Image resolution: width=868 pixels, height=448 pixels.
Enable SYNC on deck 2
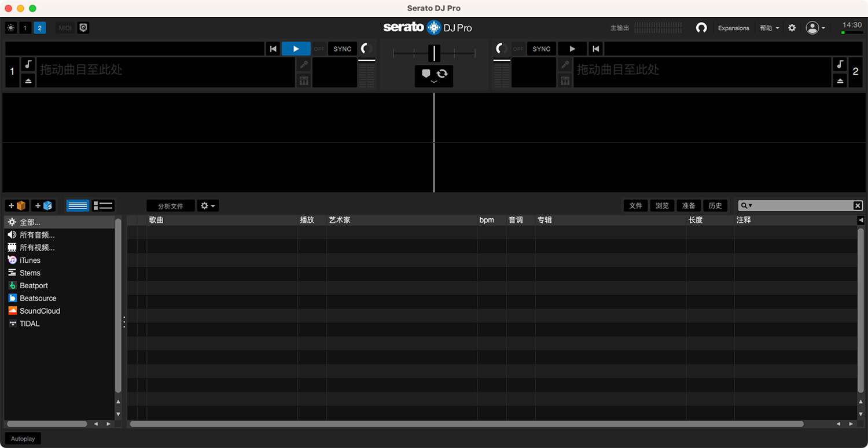click(542, 49)
